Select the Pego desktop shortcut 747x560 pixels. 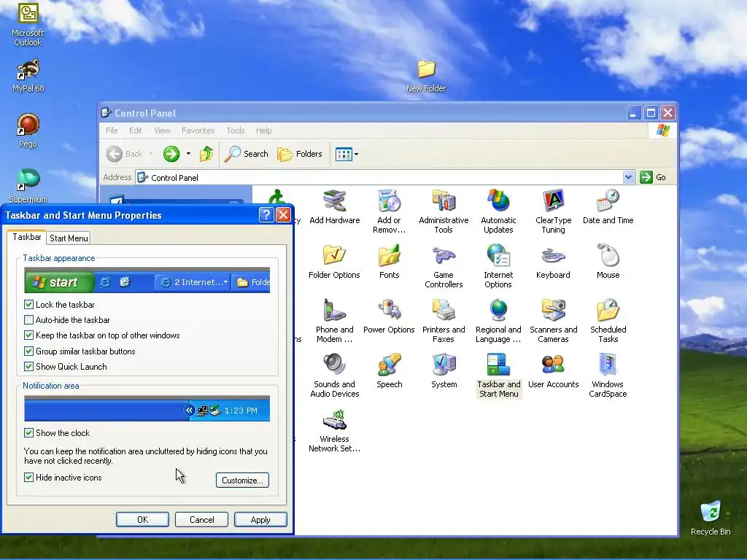tap(28, 131)
